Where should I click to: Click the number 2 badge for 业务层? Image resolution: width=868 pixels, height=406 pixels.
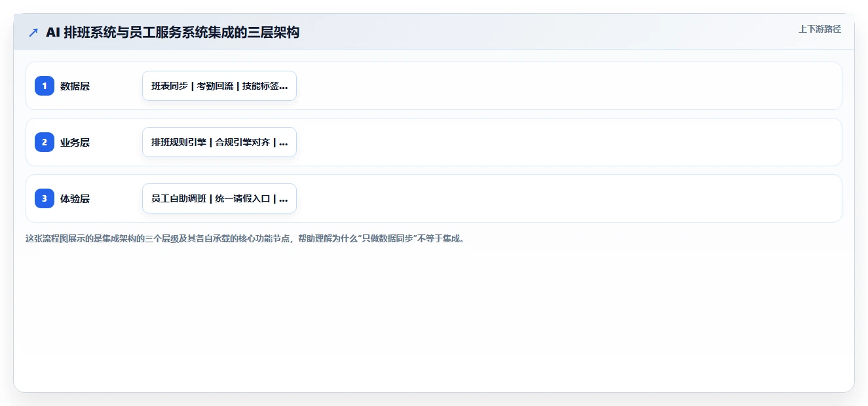[45, 142]
